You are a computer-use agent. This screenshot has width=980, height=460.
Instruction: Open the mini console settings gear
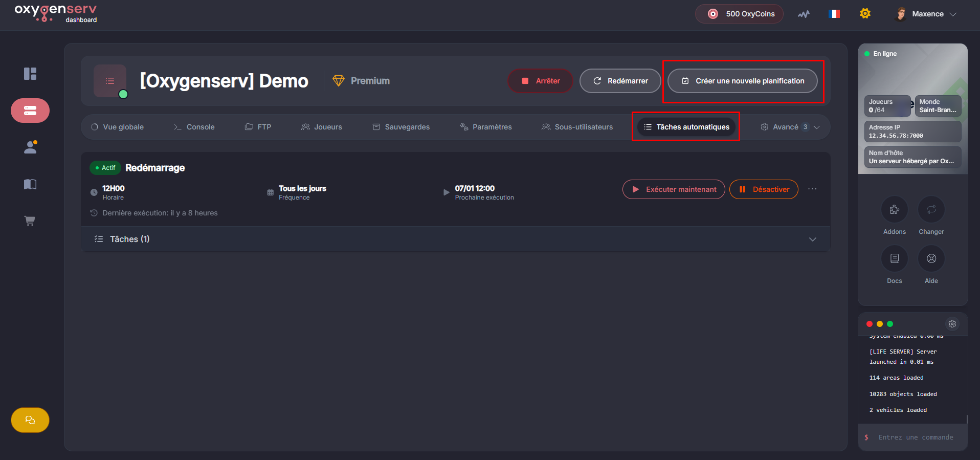pyautogui.click(x=952, y=324)
